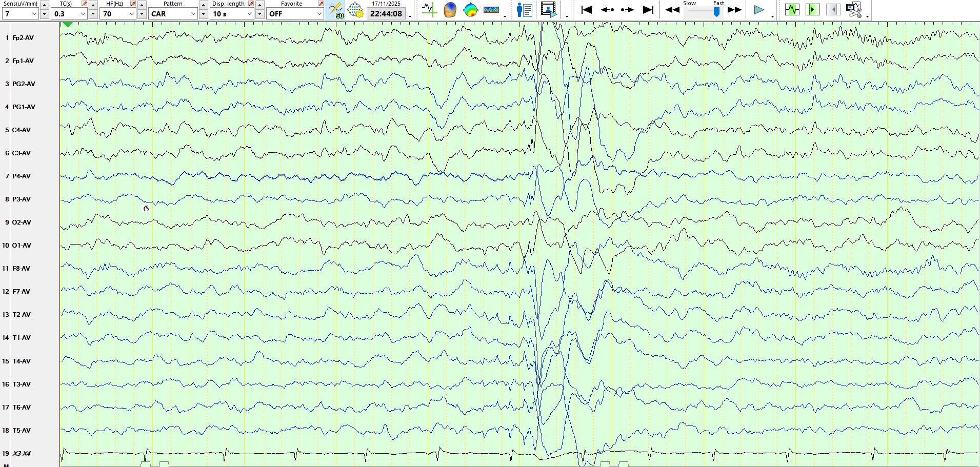Click the Disp. length down stepper arrow
980x467 pixels.
(260, 14)
